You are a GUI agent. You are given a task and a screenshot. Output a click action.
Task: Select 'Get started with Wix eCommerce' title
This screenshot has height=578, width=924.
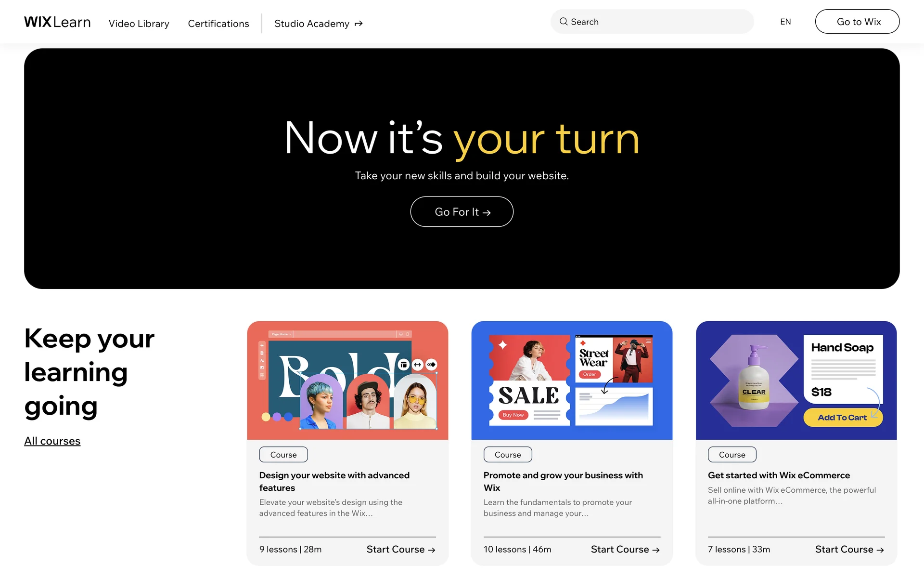point(779,475)
